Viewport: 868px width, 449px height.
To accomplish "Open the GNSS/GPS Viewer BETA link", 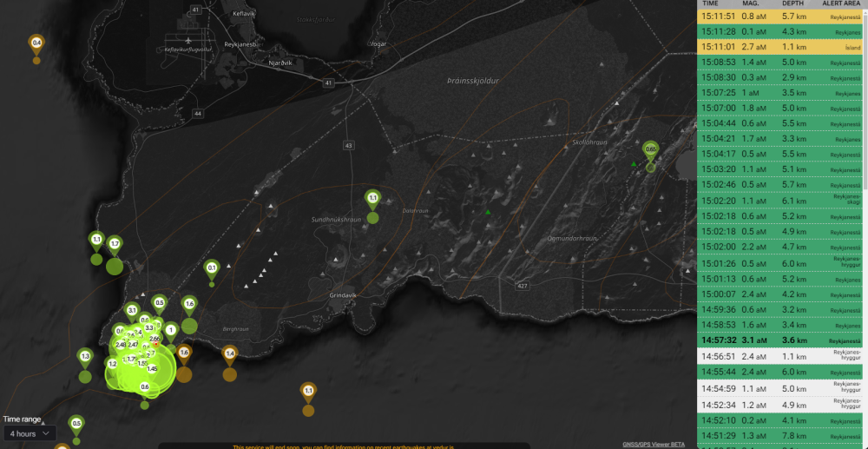I will (x=653, y=444).
